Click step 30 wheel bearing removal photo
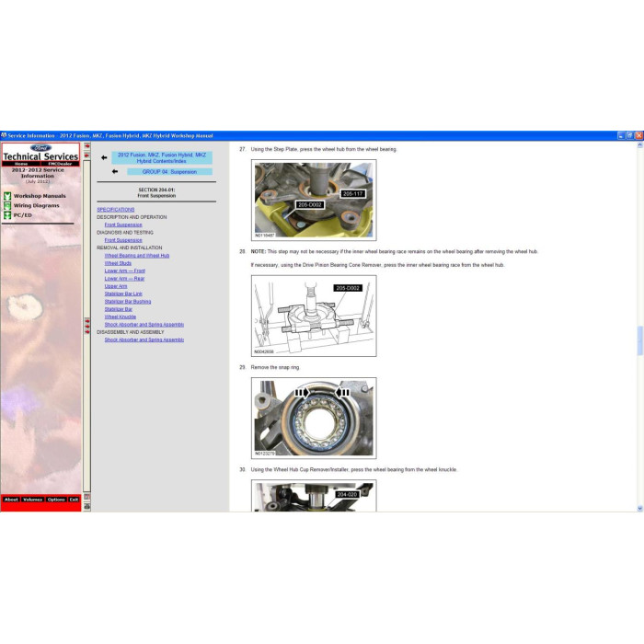644x644 pixels. pyautogui.click(x=314, y=496)
